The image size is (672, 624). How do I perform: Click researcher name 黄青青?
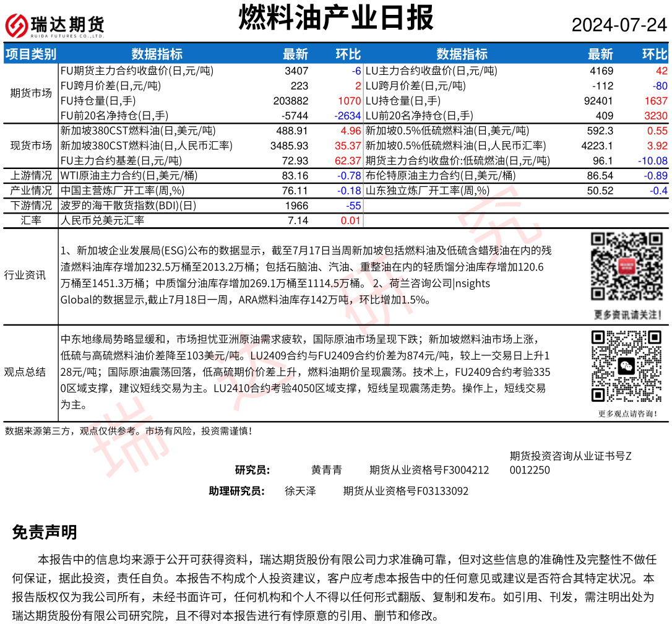point(326,470)
